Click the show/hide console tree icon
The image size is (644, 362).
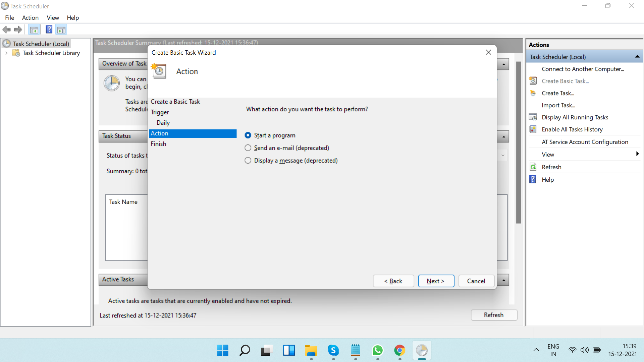34,29
